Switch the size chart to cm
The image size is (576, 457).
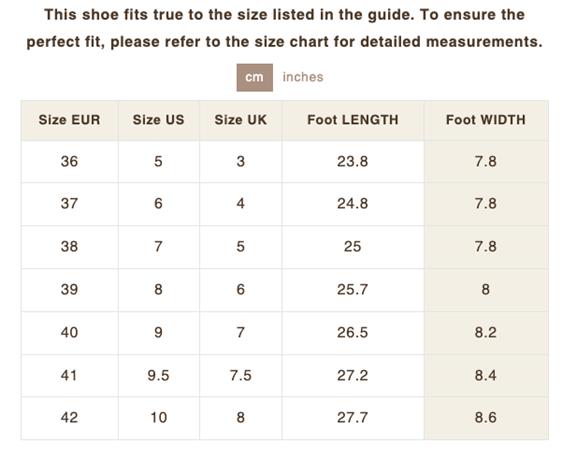(255, 78)
